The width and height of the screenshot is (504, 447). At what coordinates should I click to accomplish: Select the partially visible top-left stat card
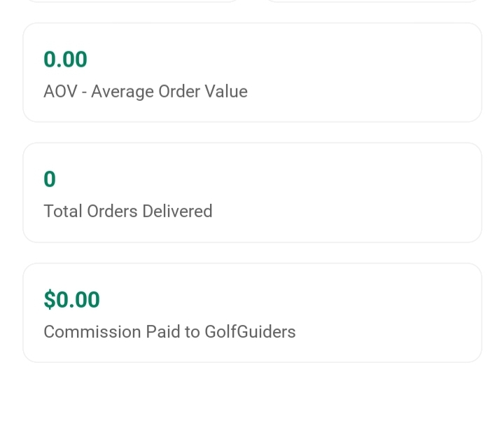click(133, 1)
